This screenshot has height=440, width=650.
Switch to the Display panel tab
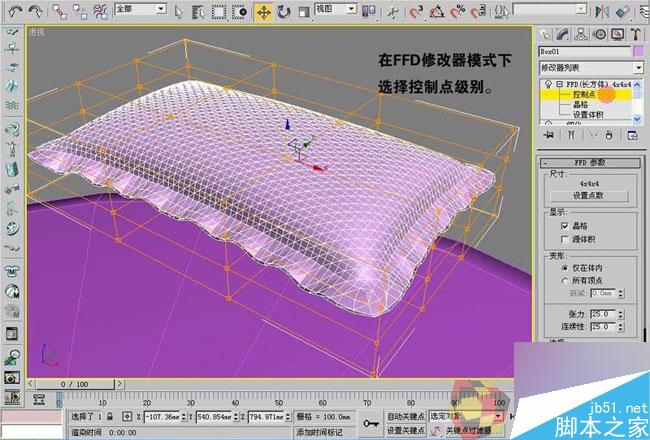point(618,34)
